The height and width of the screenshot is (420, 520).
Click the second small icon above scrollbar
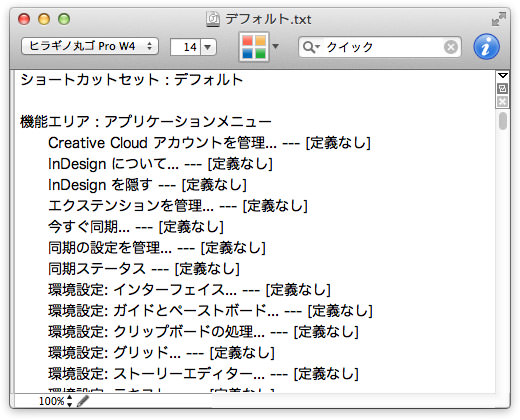pos(502,89)
